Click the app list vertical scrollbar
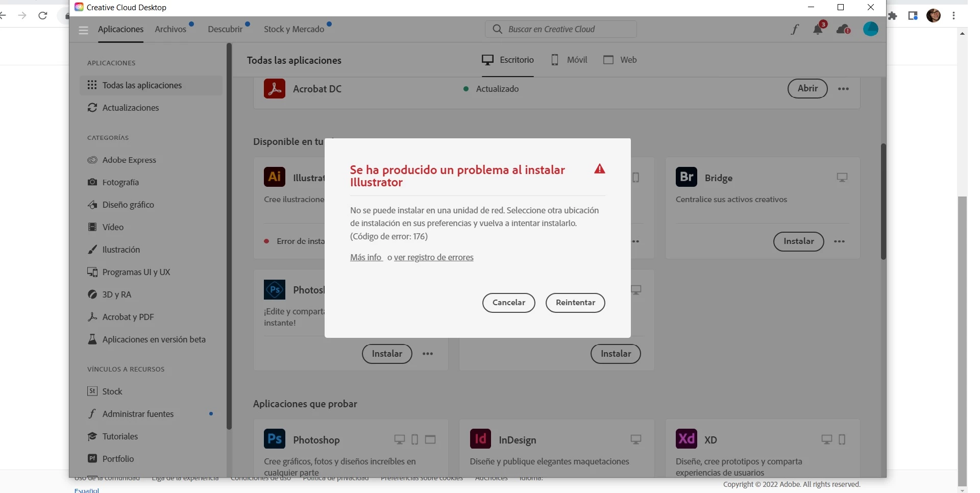This screenshot has height=493, width=980. [883, 202]
